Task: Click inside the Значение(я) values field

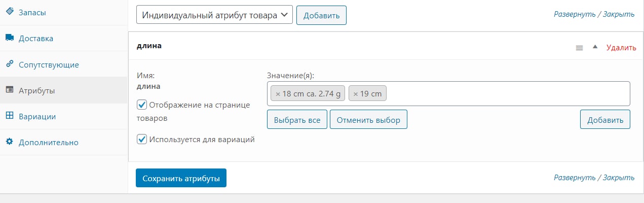Action: (x=507, y=94)
